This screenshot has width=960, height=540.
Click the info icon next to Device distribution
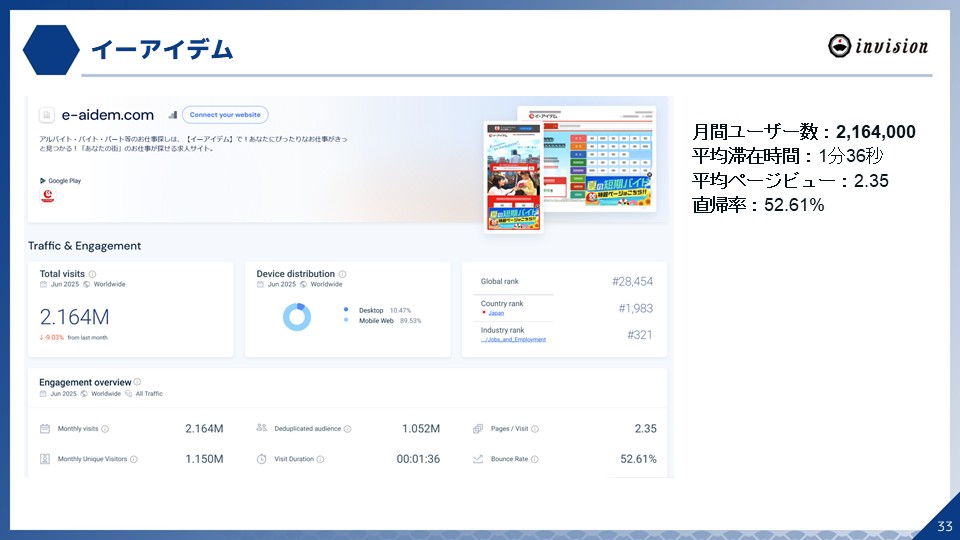(342, 274)
